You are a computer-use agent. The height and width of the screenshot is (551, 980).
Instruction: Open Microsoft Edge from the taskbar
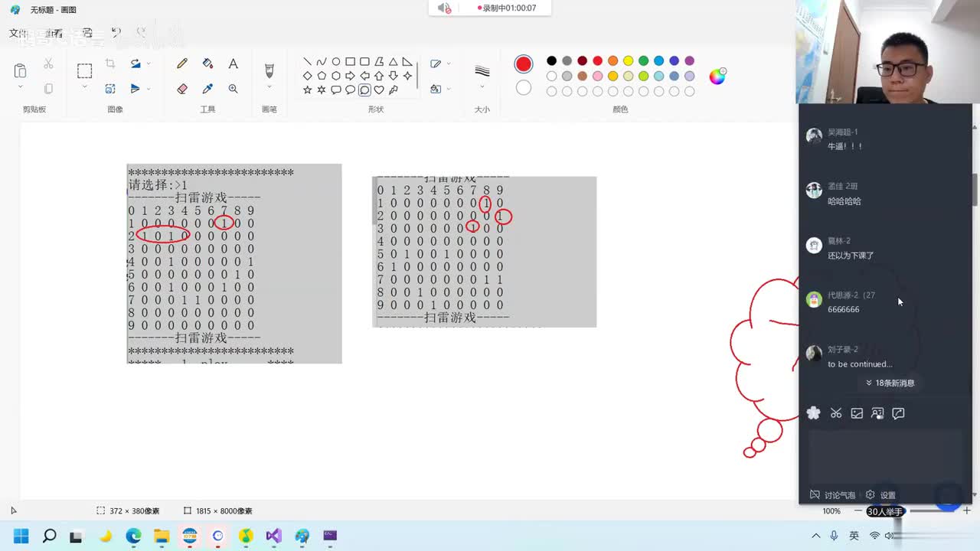(x=133, y=536)
